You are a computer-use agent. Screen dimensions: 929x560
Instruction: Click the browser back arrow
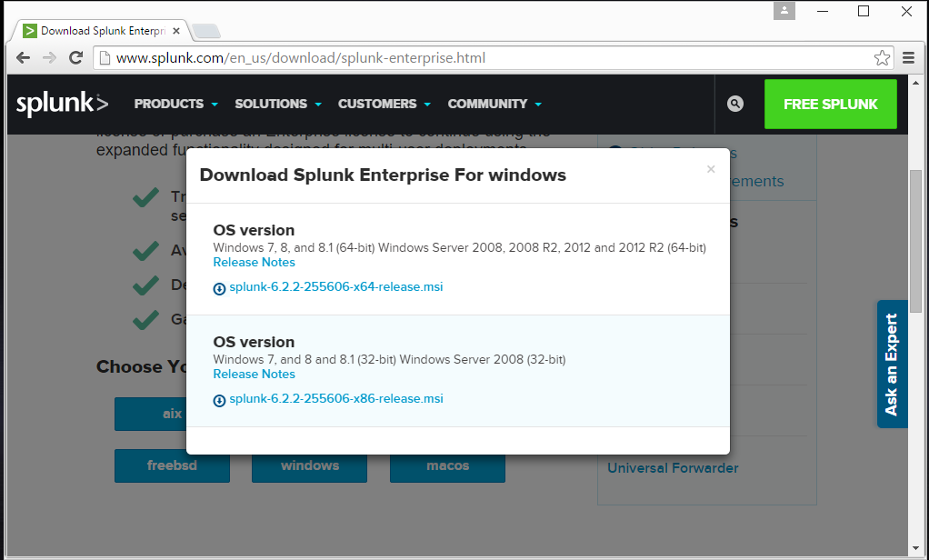point(23,58)
